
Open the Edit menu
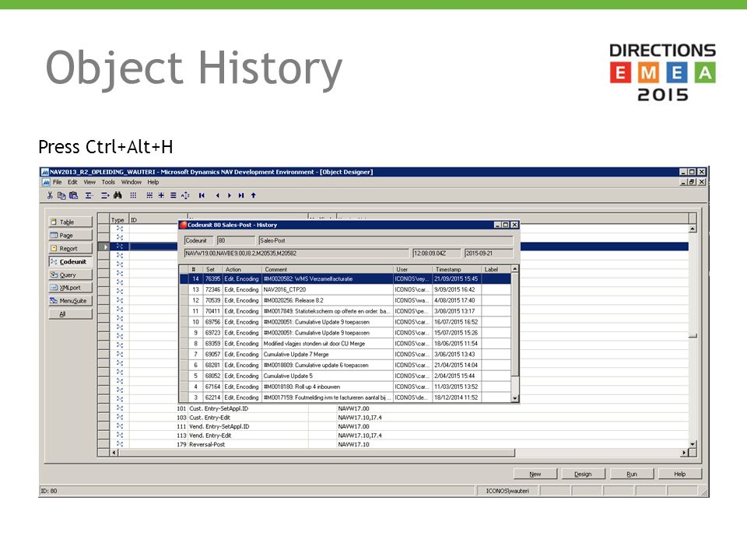pos(72,182)
